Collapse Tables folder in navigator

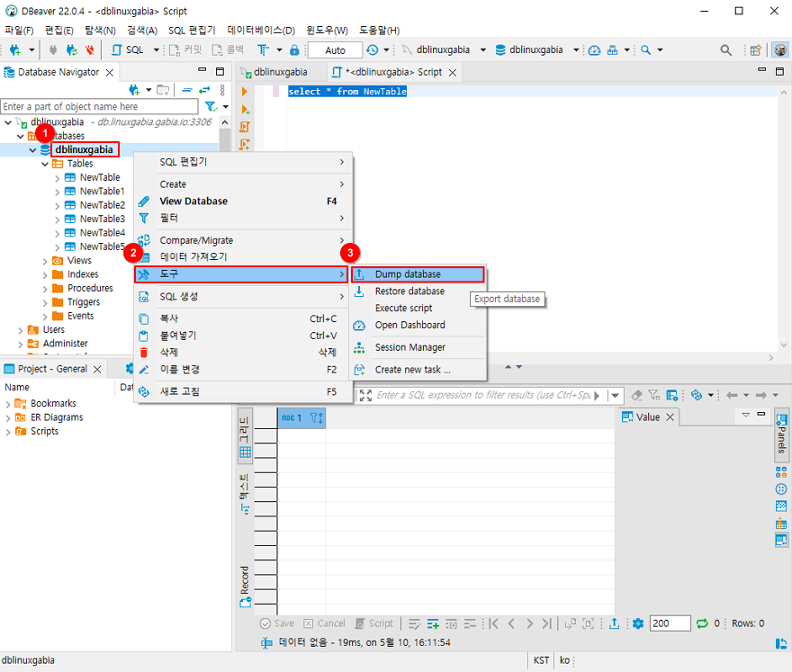pyautogui.click(x=45, y=164)
